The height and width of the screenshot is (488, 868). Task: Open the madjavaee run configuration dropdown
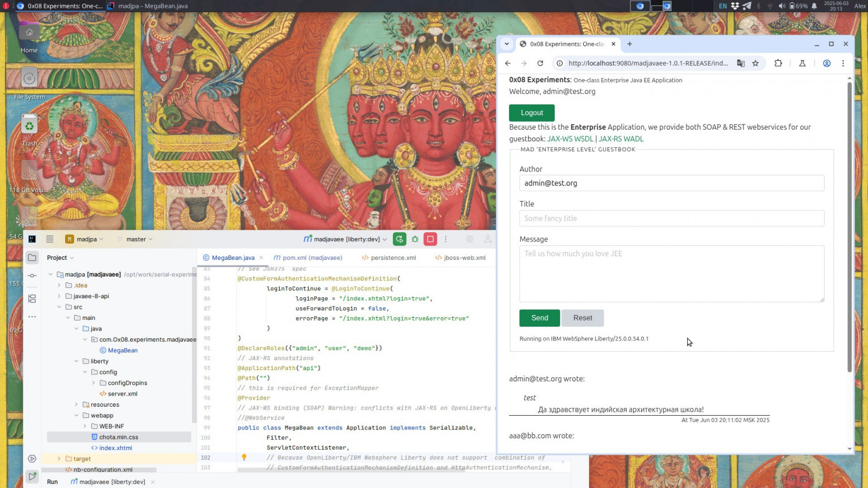click(346, 239)
